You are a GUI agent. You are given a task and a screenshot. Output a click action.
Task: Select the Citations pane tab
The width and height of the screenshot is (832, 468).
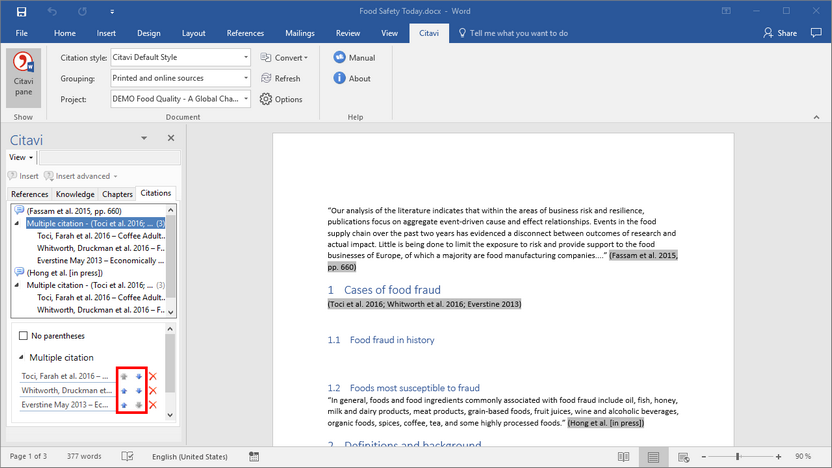point(155,193)
